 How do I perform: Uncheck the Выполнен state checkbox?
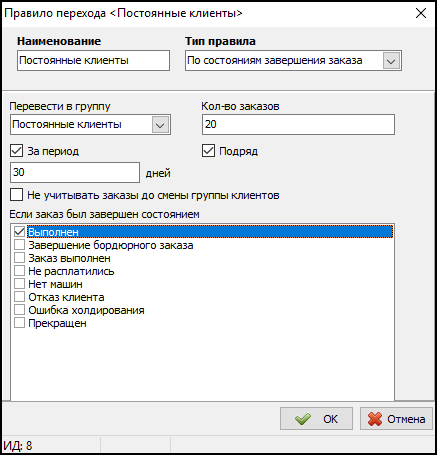point(19,232)
